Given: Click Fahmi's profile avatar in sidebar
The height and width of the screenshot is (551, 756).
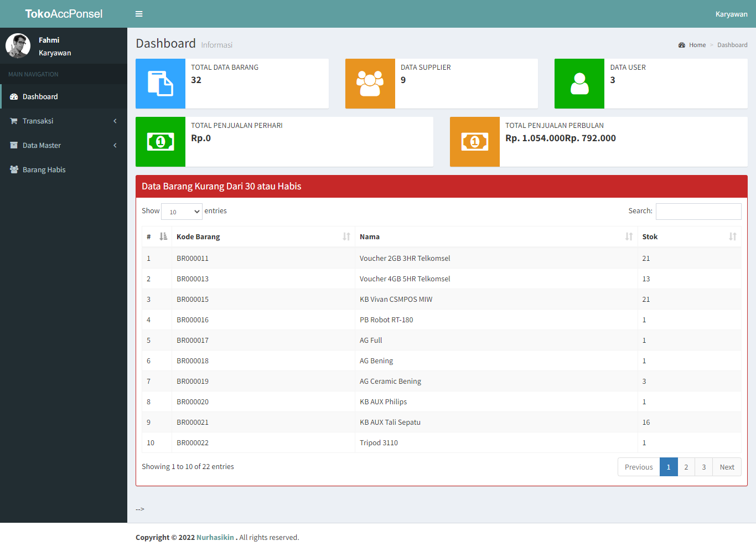Looking at the screenshot, I should point(18,46).
